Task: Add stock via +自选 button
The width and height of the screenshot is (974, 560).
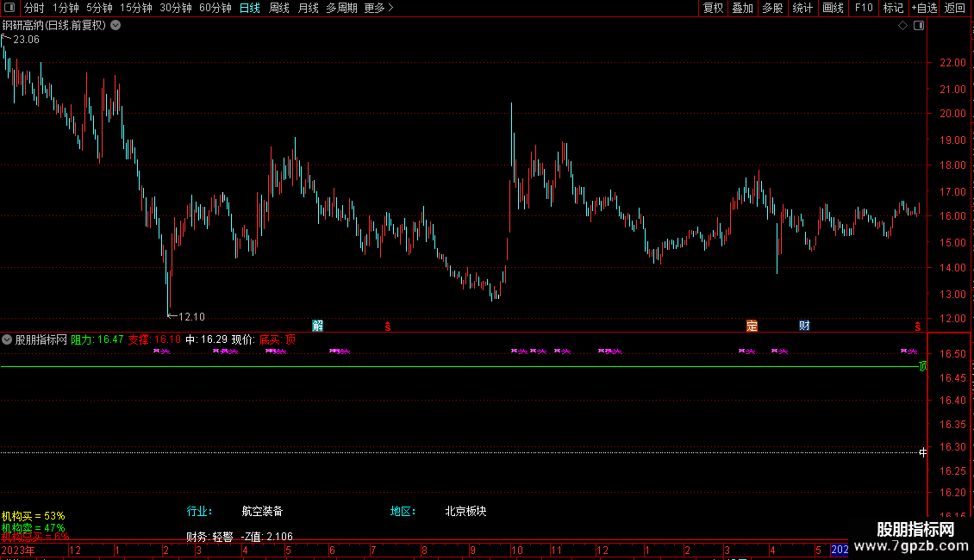Action: coord(924,8)
